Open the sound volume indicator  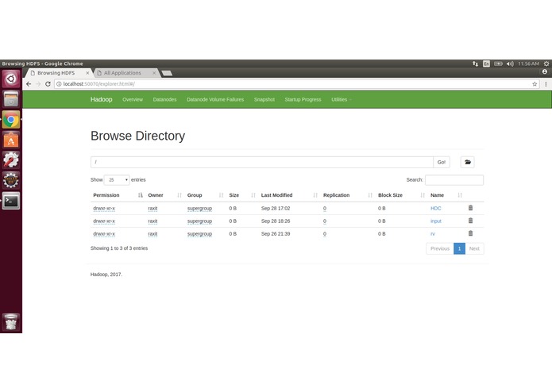(510, 63)
